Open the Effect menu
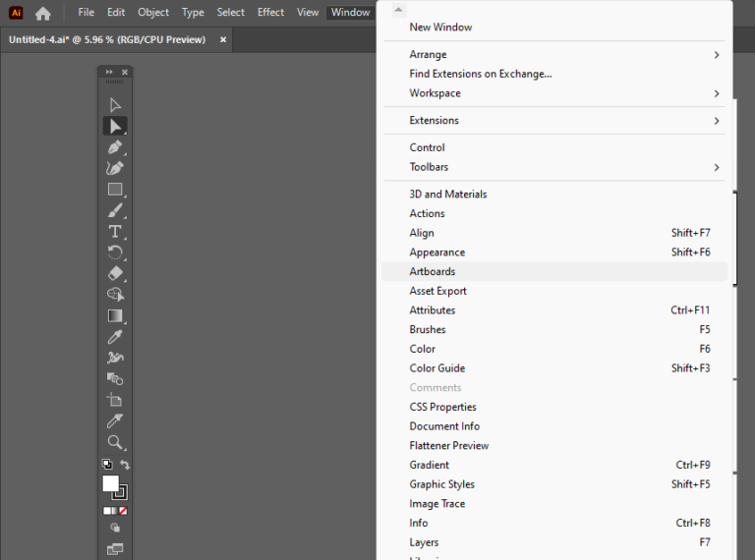 click(x=270, y=13)
